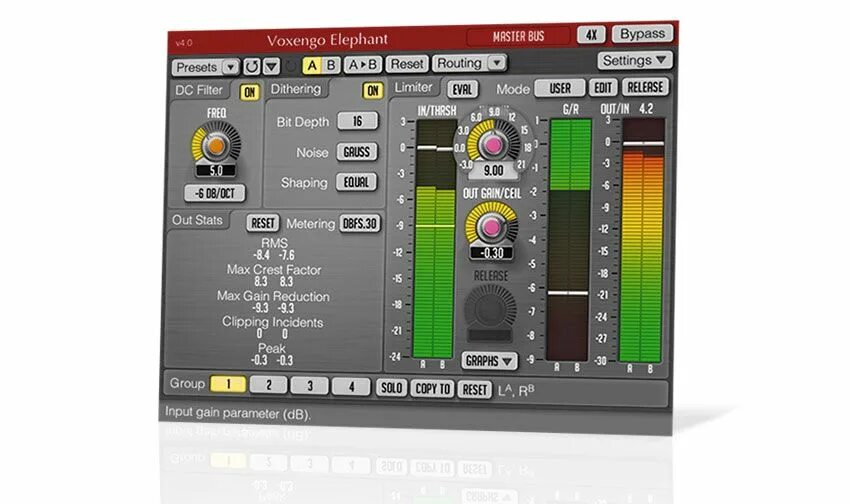Click the Max Gain Reduction stat label
The image size is (850, 504).
click(x=273, y=296)
